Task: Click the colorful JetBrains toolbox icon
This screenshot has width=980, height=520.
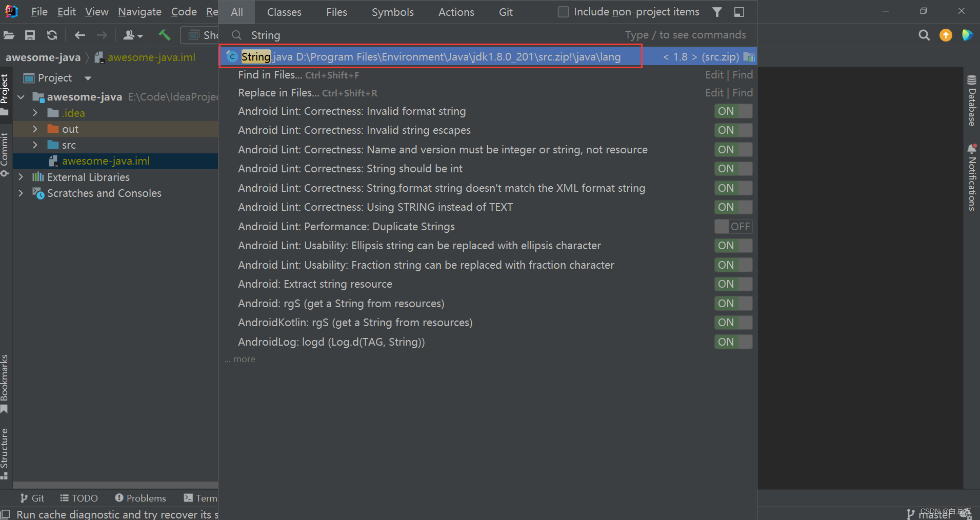Action: click(967, 35)
